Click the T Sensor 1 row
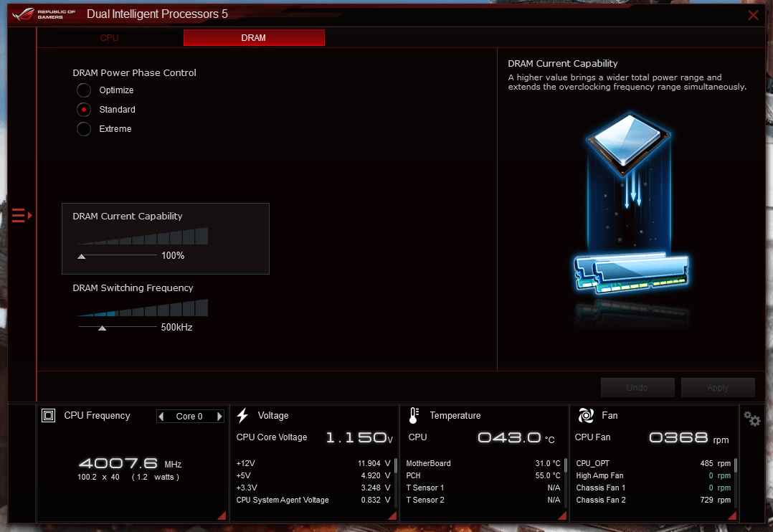The width and height of the screenshot is (773, 532). 483,488
